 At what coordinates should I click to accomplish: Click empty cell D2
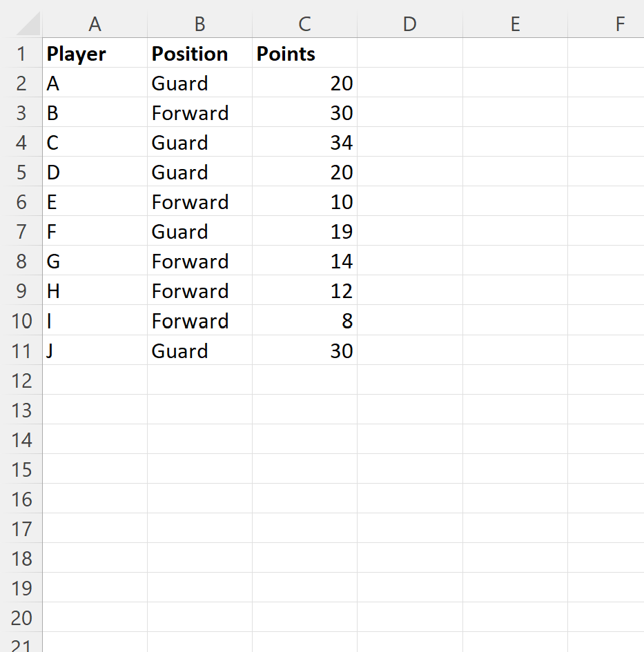[x=409, y=83]
